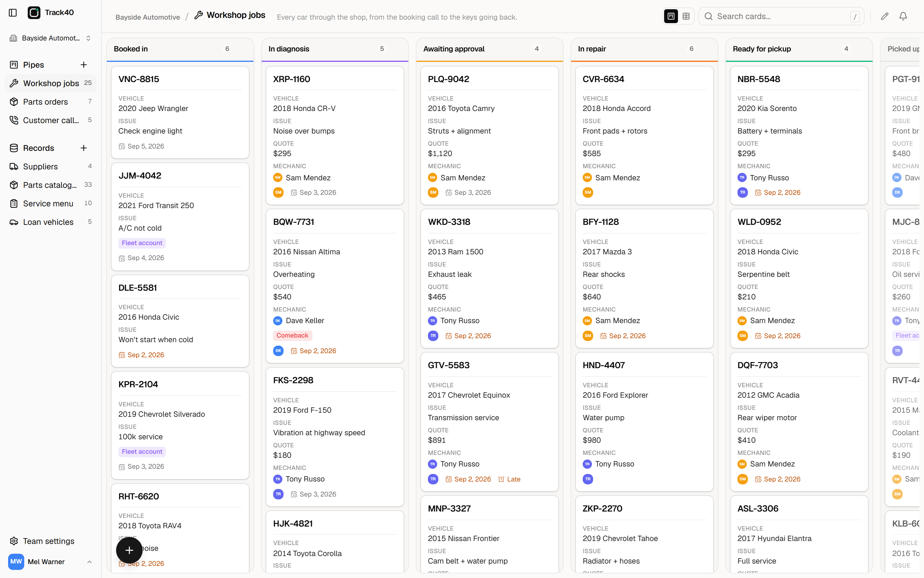The image size is (924, 578).
Task: Click SM assignee avatar on CVR-6634
Action: (x=588, y=193)
